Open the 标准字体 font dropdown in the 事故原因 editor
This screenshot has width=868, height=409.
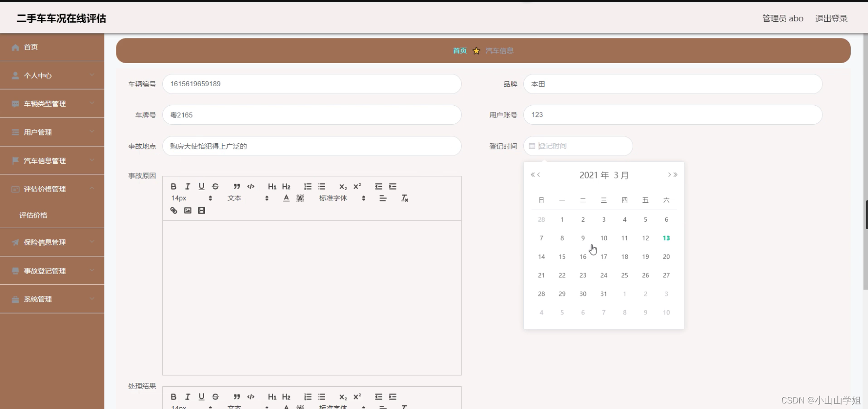coord(342,198)
